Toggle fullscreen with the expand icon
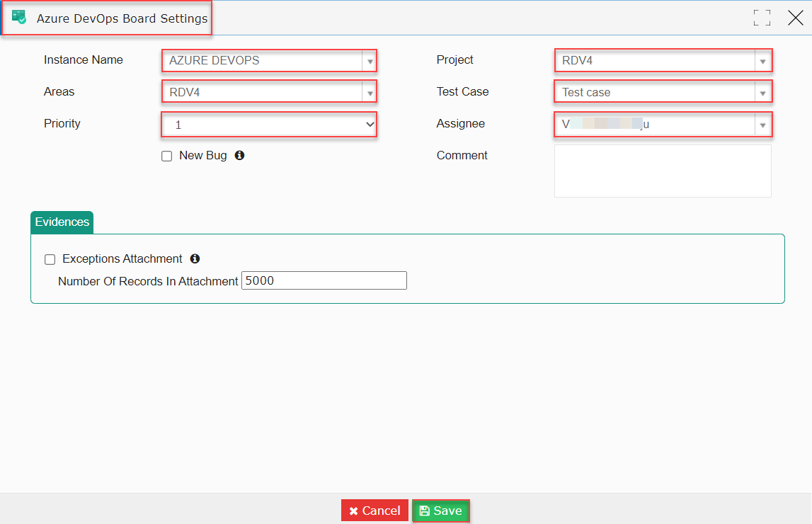 click(x=762, y=18)
